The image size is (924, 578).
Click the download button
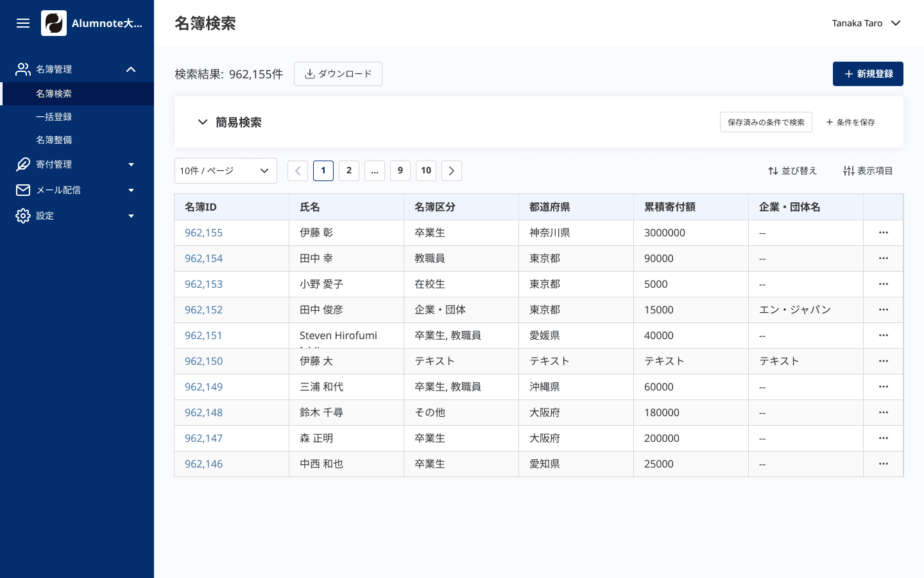point(338,74)
